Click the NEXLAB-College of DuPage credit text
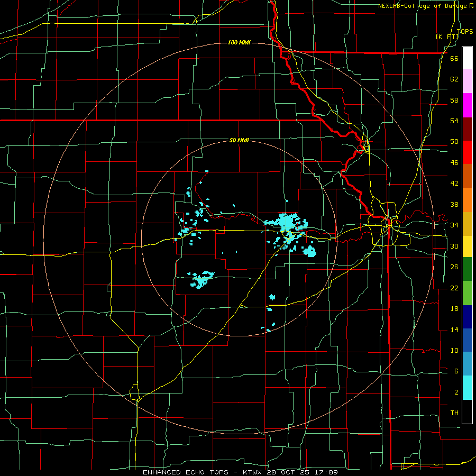This screenshot has width=476, height=476. 423,6
